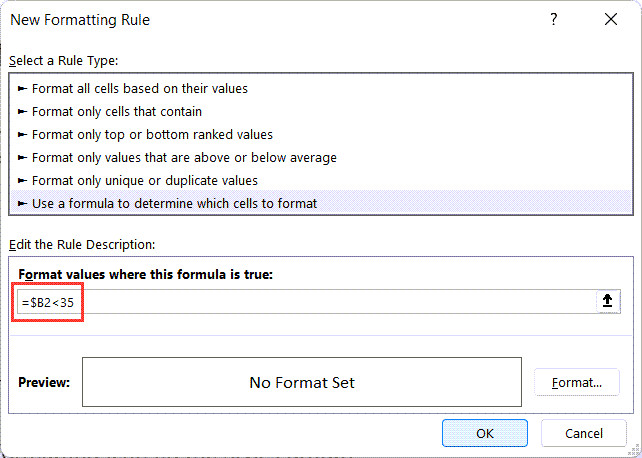Collapse dialog using formula range selector arrow
This screenshot has width=642, height=458.
608,302
